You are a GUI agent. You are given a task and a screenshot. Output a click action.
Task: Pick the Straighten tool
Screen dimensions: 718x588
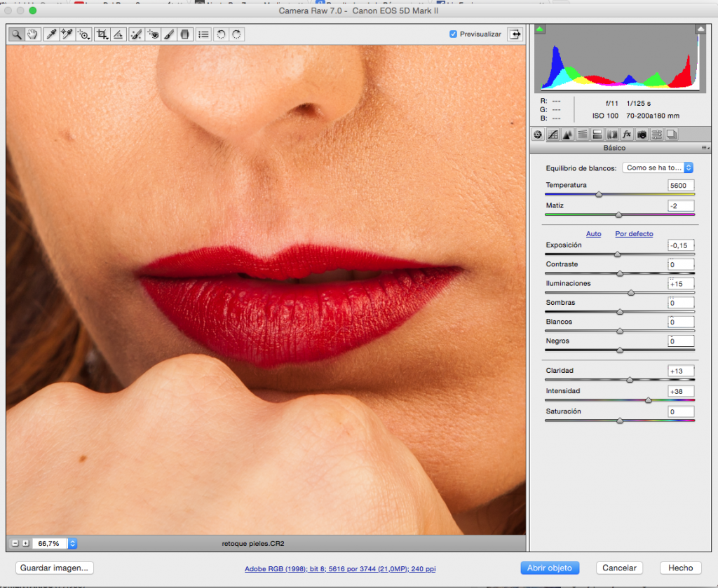point(118,34)
